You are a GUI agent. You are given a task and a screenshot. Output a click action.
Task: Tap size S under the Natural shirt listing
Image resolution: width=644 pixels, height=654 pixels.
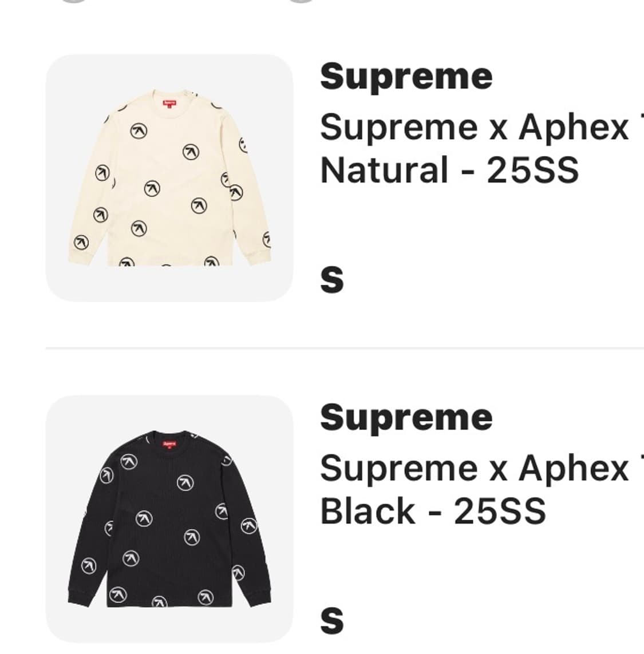click(x=332, y=279)
